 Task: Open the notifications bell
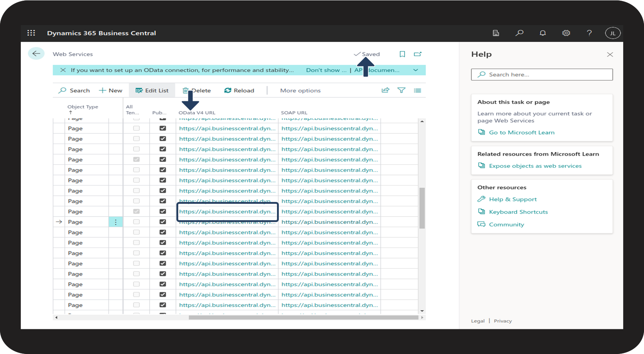pos(543,33)
